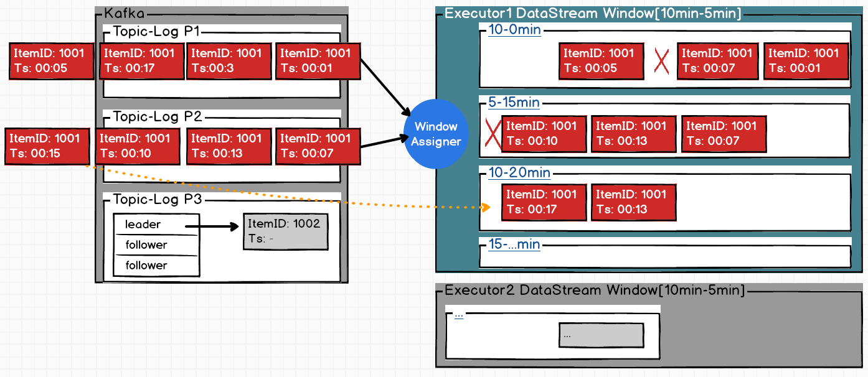Select Ts: 00:17 card in Topic-Log P1
The image size is (868, 377).
(x=142, y=61)
